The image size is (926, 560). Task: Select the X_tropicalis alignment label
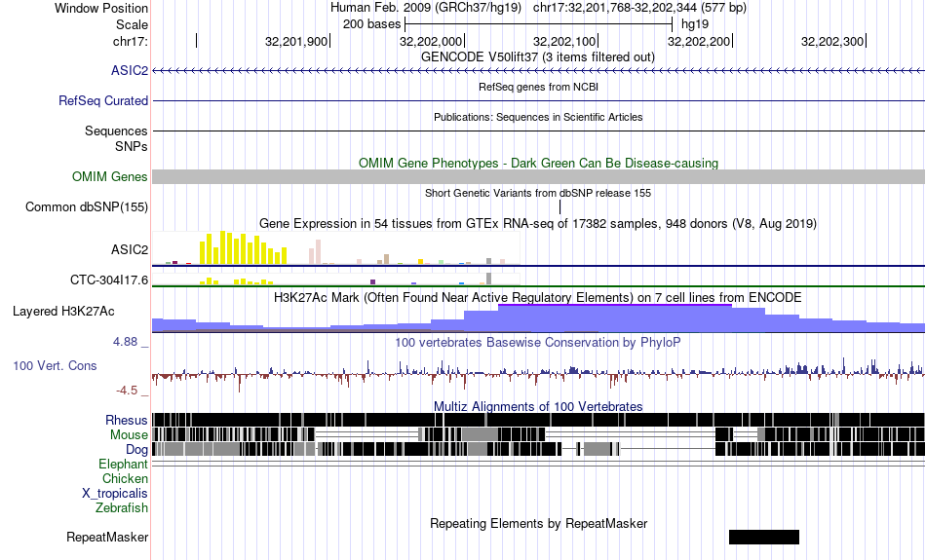coord(115,494)
